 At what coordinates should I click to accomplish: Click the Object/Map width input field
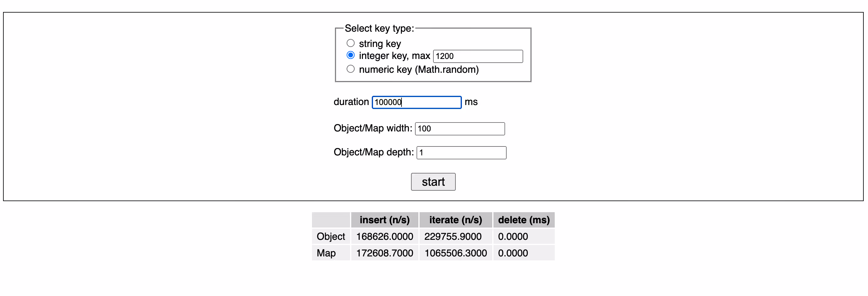point(460,129)
